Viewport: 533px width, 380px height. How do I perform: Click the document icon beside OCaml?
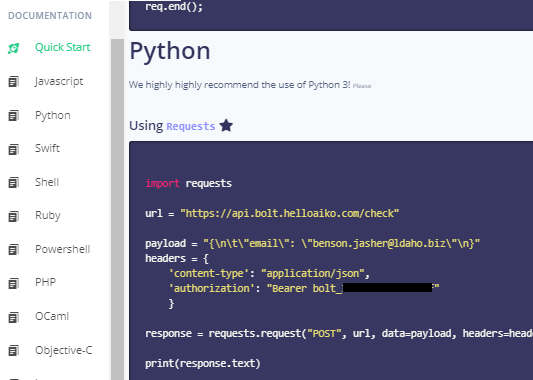click(x=14, y=317)
